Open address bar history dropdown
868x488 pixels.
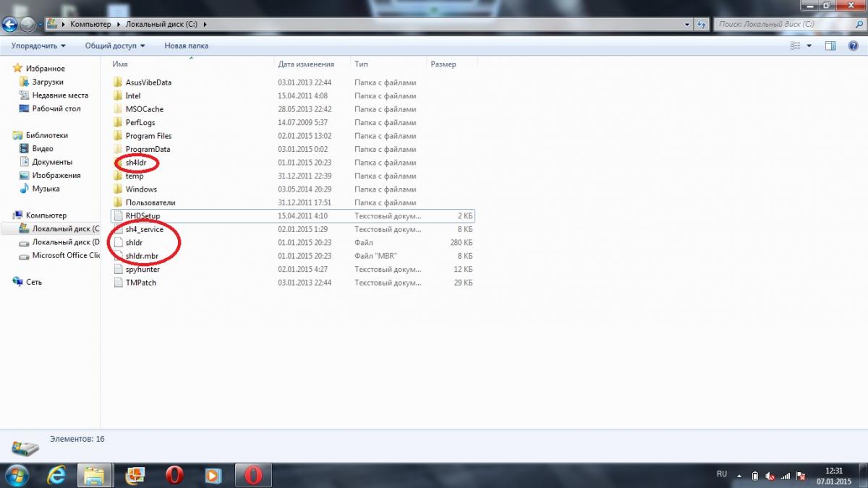click(688, 24)
